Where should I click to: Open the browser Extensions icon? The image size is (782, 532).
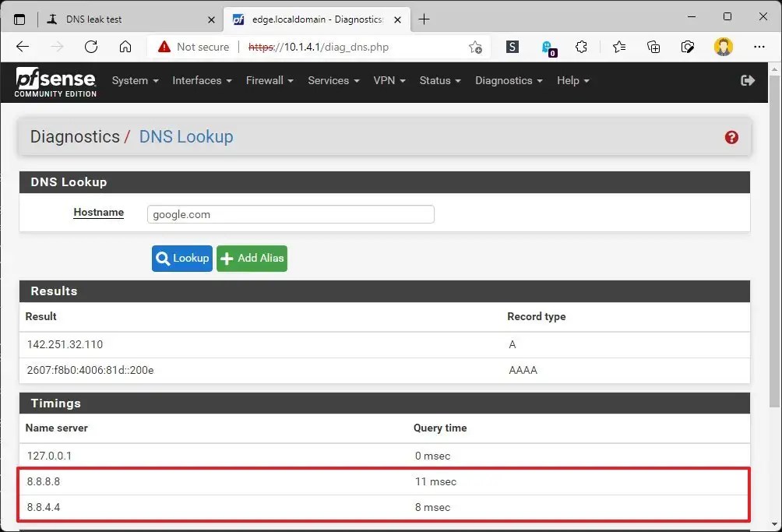click(582, 47)
